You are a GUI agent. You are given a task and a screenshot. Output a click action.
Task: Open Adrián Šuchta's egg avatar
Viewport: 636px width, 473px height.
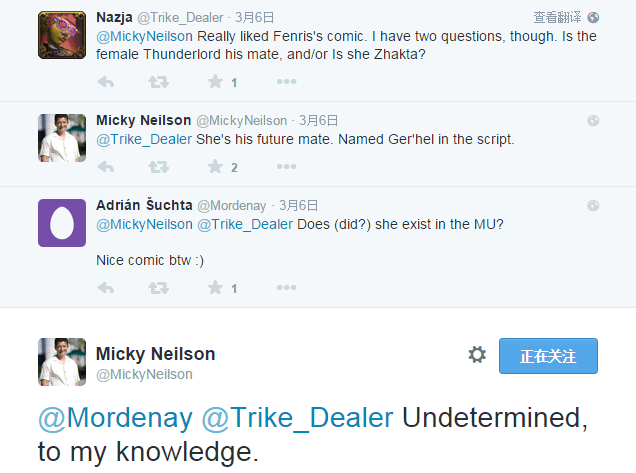(x=61, y=222)
